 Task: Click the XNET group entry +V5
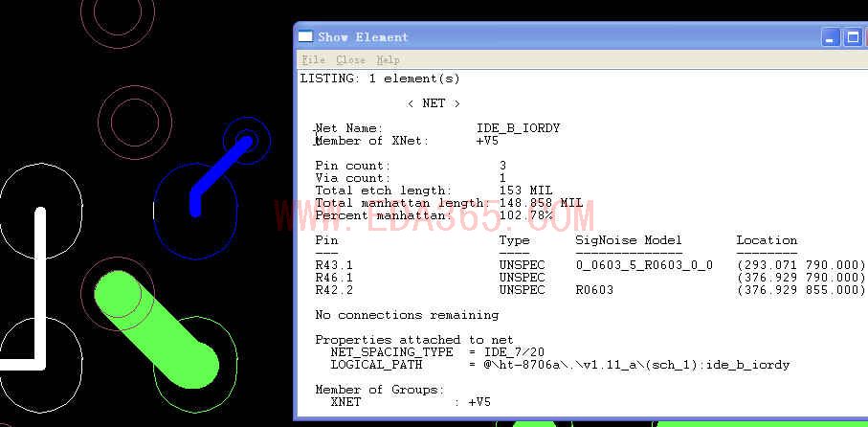479,402
